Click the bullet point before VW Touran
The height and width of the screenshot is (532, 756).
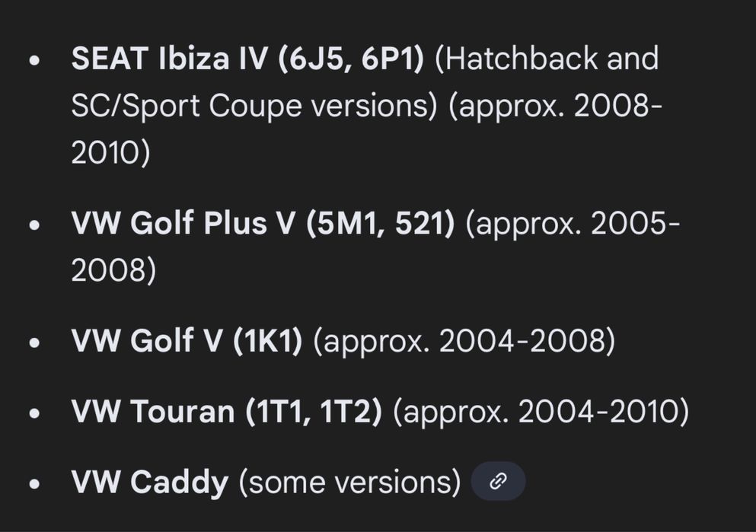pyautogui.click(x=34, y=413)
